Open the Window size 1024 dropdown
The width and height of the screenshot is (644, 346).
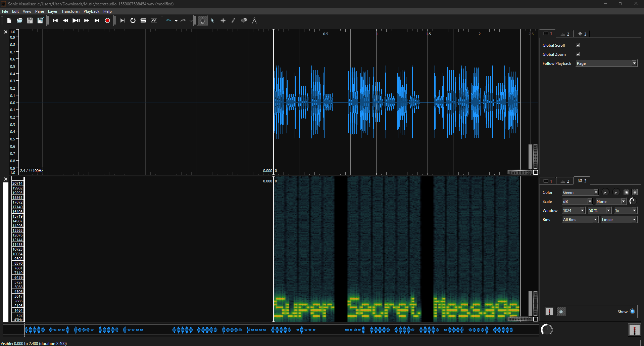[574, 211]
